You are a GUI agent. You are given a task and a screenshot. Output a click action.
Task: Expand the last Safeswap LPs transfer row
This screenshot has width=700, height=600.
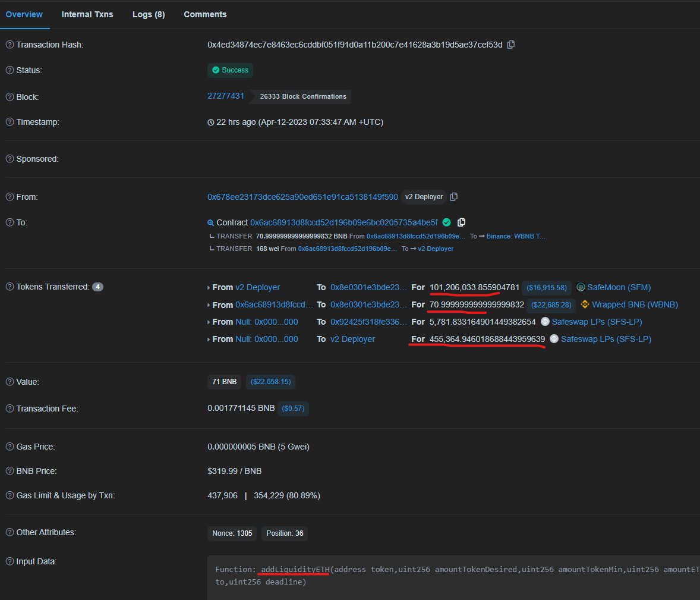(x=207, y=339)
